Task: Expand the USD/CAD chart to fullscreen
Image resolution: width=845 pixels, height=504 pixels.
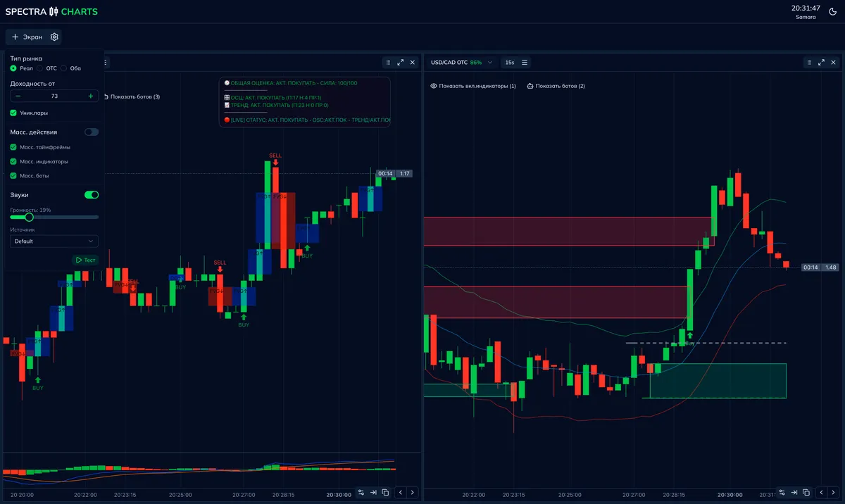Action: 821,63
